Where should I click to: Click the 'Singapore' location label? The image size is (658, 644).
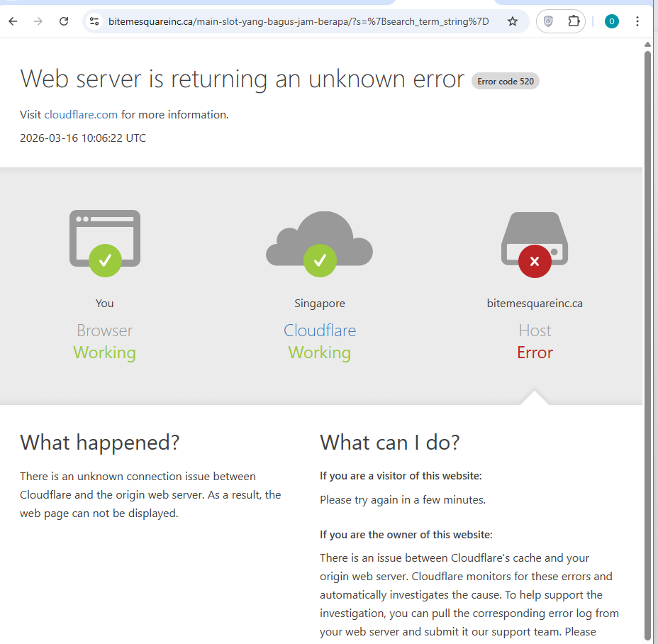[320, 304]
